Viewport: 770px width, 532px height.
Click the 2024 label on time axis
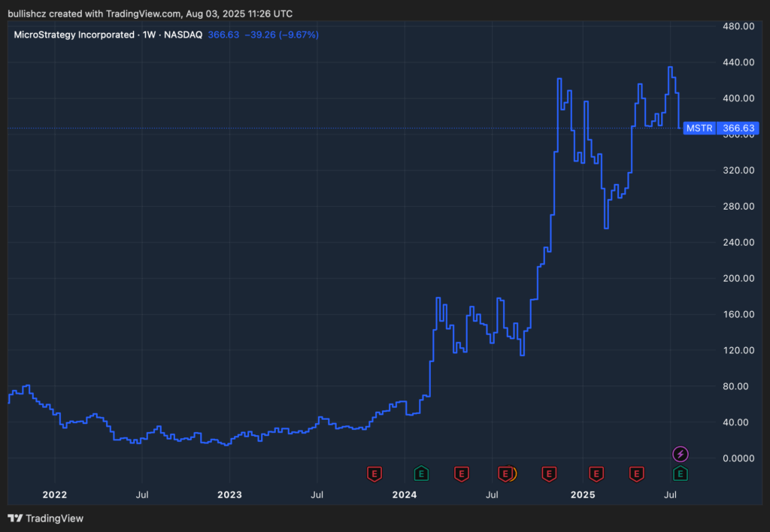[x=404, y=494]
